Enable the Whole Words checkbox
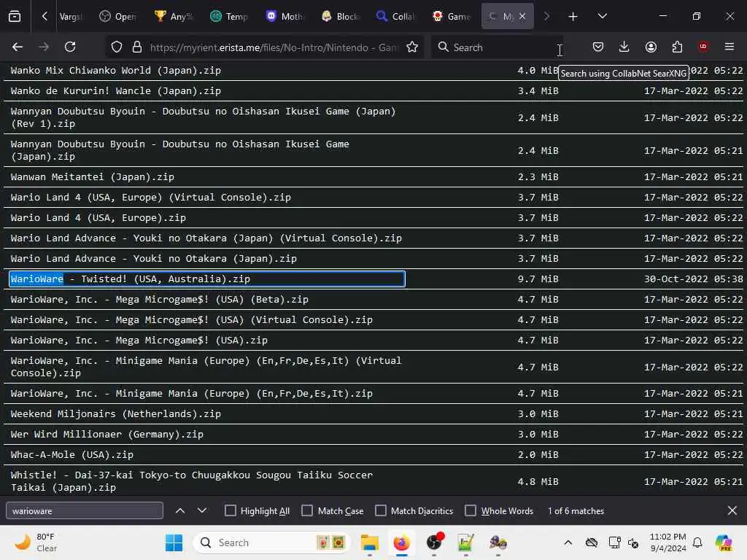Screen dimensions: 747x560 (471, 510)
